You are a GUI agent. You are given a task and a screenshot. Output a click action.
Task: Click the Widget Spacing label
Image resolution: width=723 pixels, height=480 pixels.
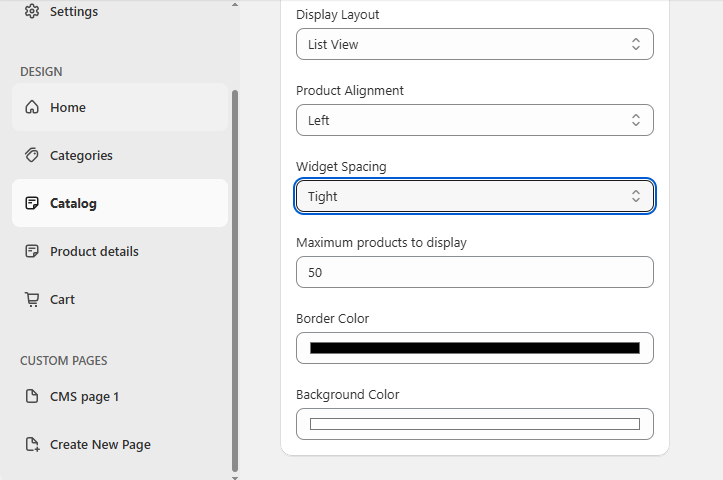pyautogui.click(x=341, y=166)
